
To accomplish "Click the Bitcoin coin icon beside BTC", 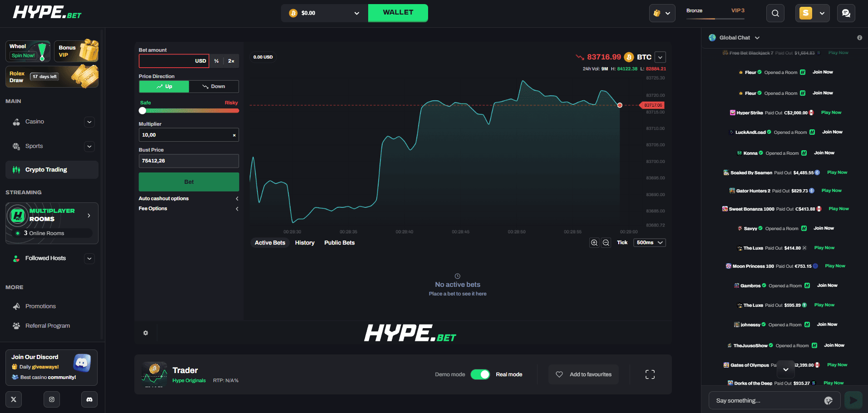I will tap(629, 57).
